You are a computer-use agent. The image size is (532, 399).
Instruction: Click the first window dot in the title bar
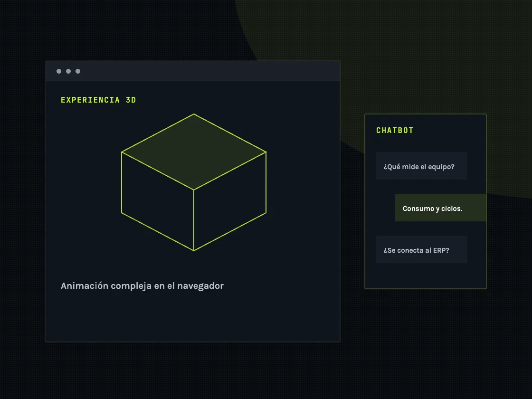59,71
